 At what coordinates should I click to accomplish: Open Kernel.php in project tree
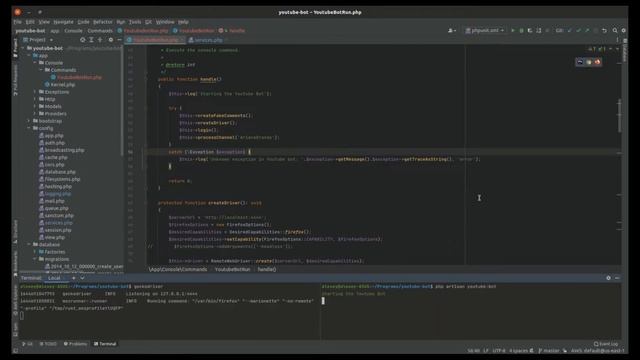pos(60,85)
